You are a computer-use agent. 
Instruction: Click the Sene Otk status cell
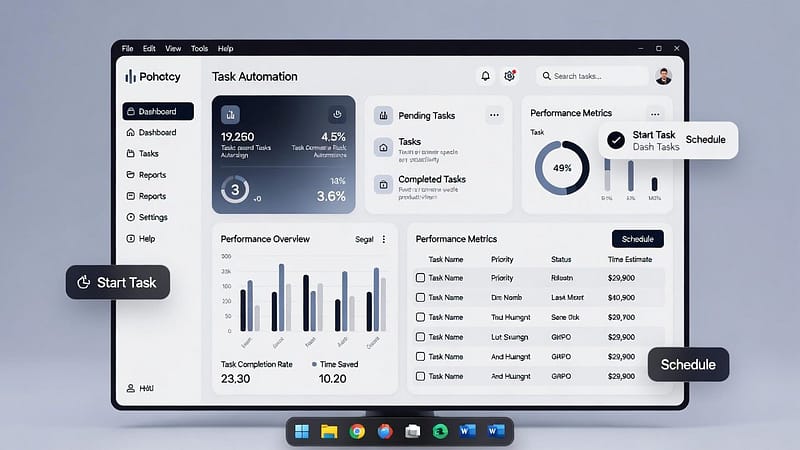tap(565, 317)
